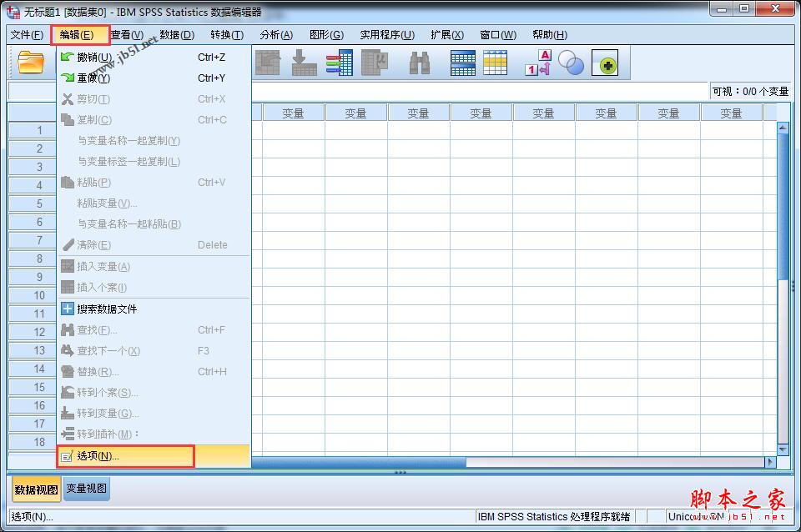This screenshot has width=801, height=532.
Task: Choose 撤销(U) from the Edit menu
Action: coord(154,58)
